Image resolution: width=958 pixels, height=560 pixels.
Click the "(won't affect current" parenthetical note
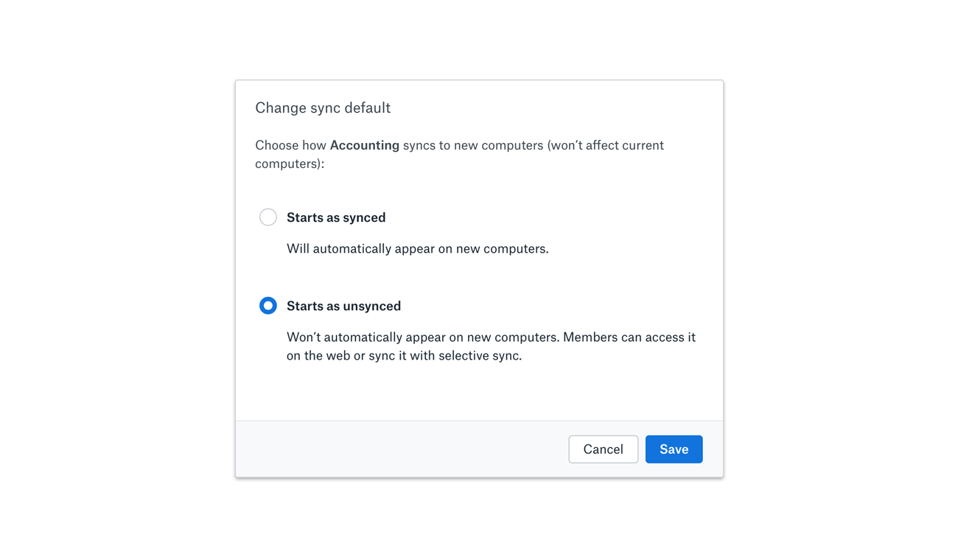[x=605, y=145]
